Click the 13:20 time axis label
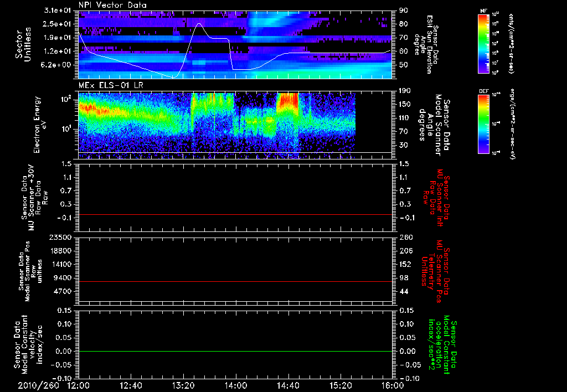 click(183, 385)
